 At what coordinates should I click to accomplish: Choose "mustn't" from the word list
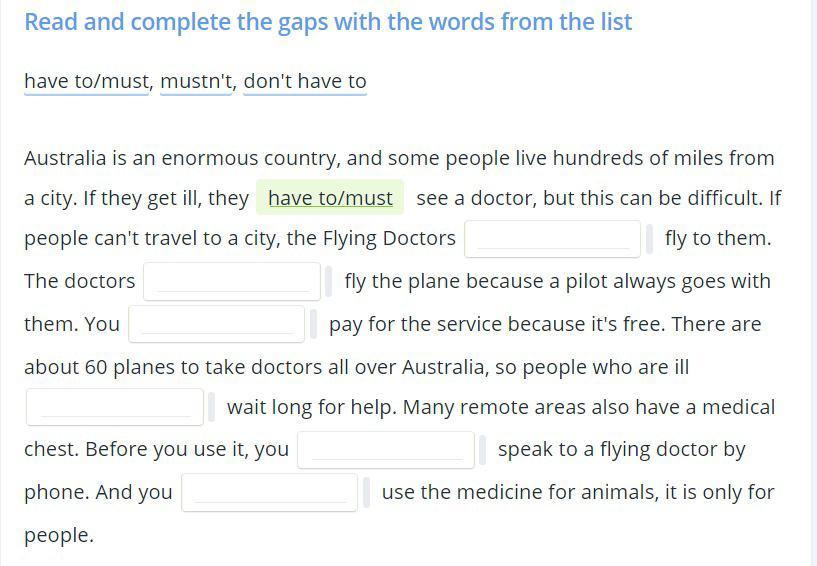pyautogui.click(x=196, y=82)
